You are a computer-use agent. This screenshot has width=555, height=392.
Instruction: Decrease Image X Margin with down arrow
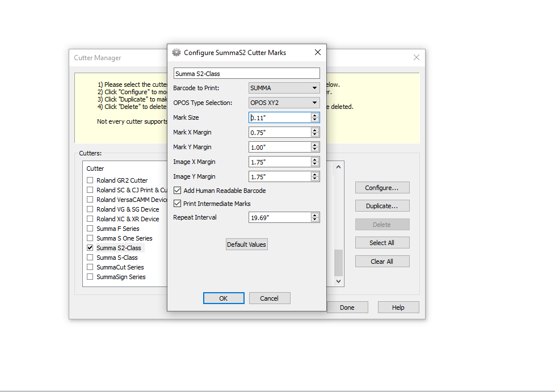click(x=314, y=165)
